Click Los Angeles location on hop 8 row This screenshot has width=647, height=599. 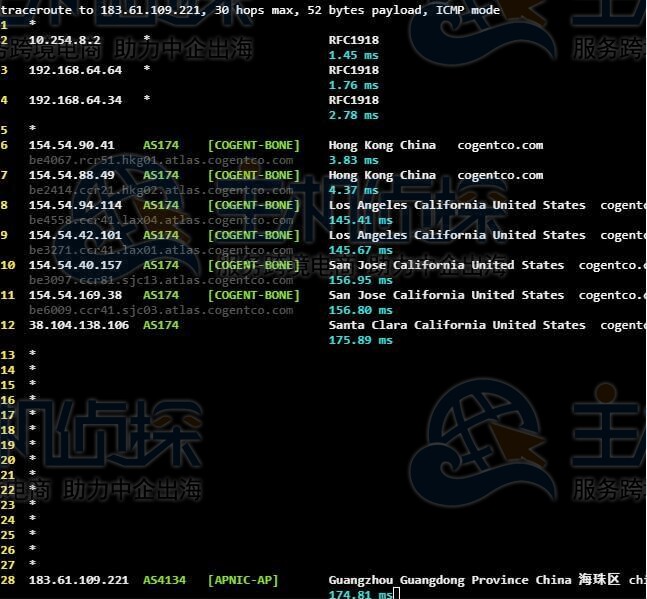457,205
